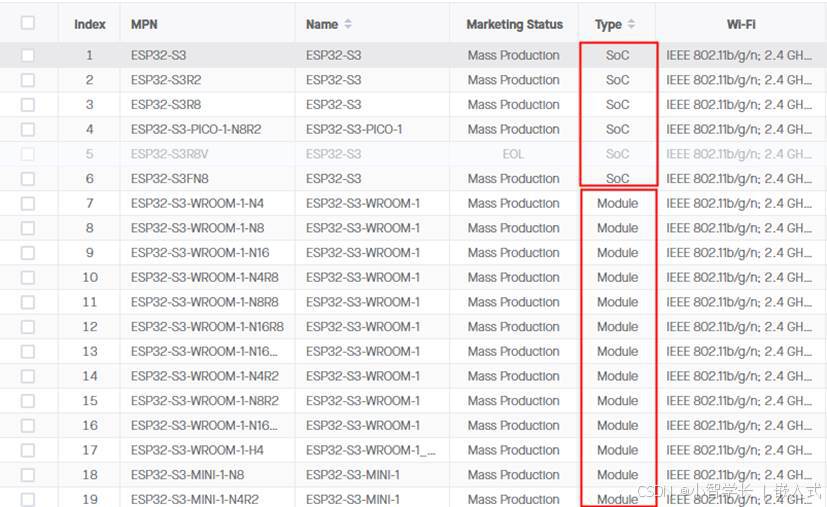
Task: Select MPN cell ESP32-S3-WROOM-1-H4
Action: click(x=197, y=451)
